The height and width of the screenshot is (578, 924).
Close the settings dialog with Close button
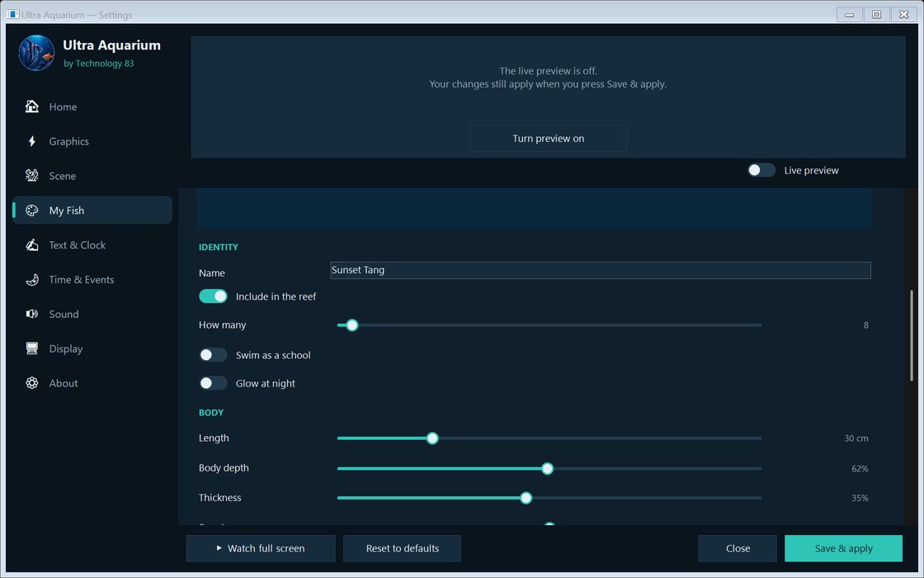[x=738, y=548]
